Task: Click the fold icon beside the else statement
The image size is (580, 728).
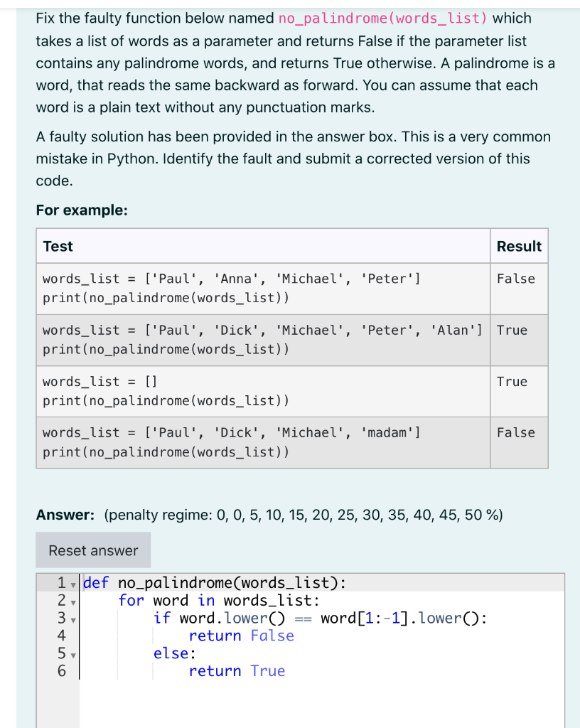Action: 74,653
